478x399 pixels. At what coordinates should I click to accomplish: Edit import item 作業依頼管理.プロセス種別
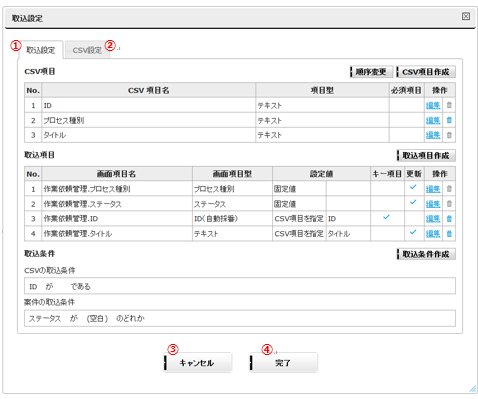[433, 189]
